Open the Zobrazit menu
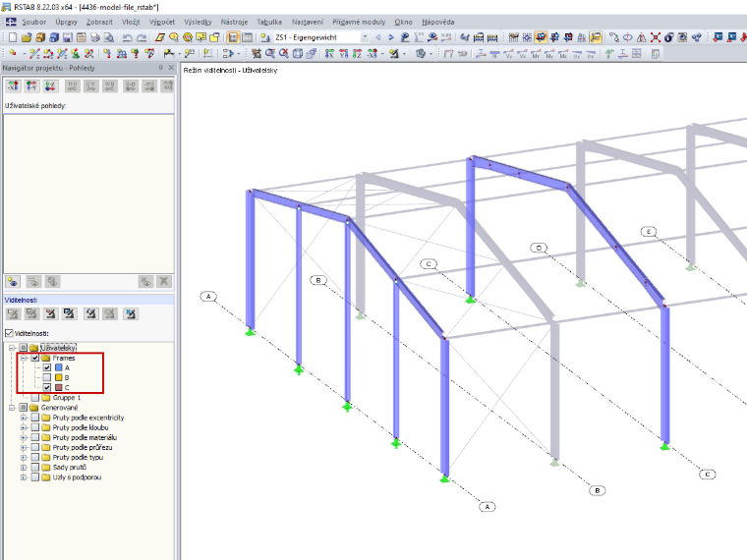The image size is (747, 560). pos(99,22)
